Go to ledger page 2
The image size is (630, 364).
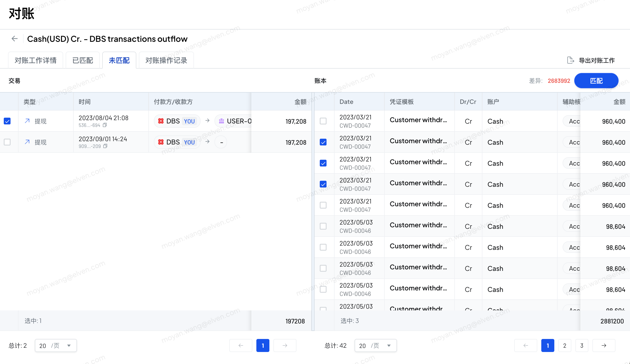[565, 345]
